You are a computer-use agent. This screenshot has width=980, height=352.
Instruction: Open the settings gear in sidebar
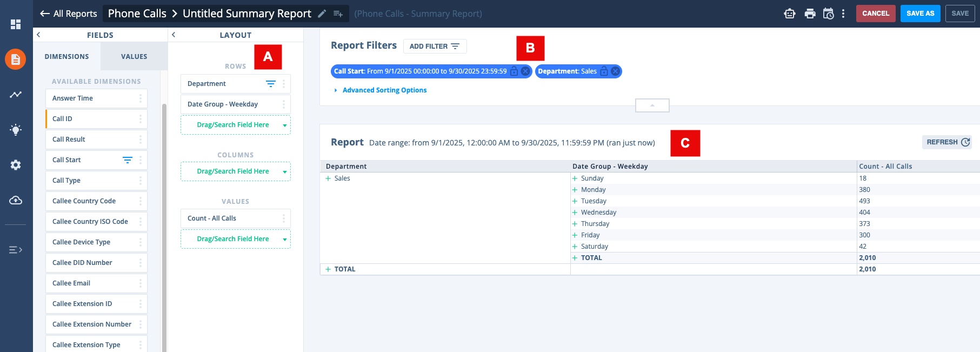(16, 165)
